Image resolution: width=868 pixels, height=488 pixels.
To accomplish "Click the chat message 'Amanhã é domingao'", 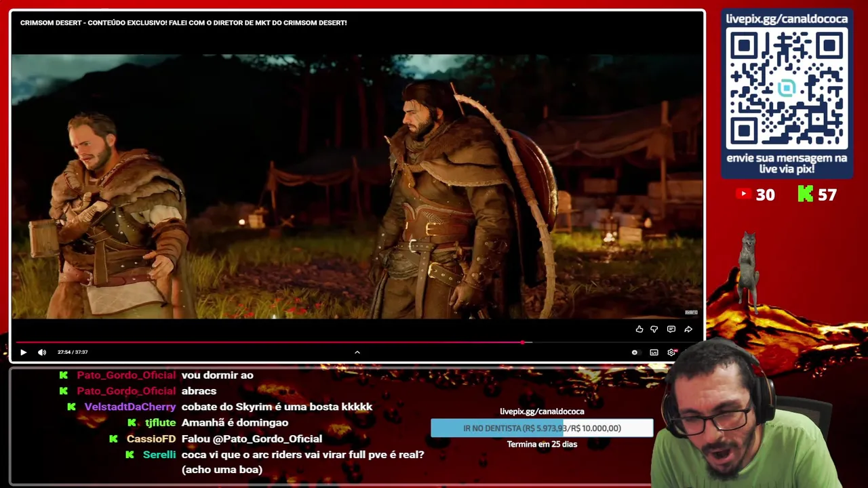I will click(x=235, y=423).
